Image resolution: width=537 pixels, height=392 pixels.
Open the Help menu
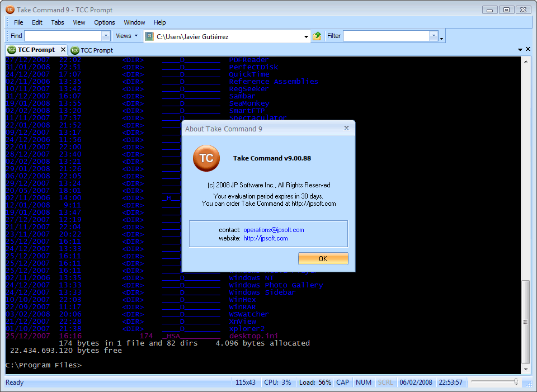(x=159, y=22)
